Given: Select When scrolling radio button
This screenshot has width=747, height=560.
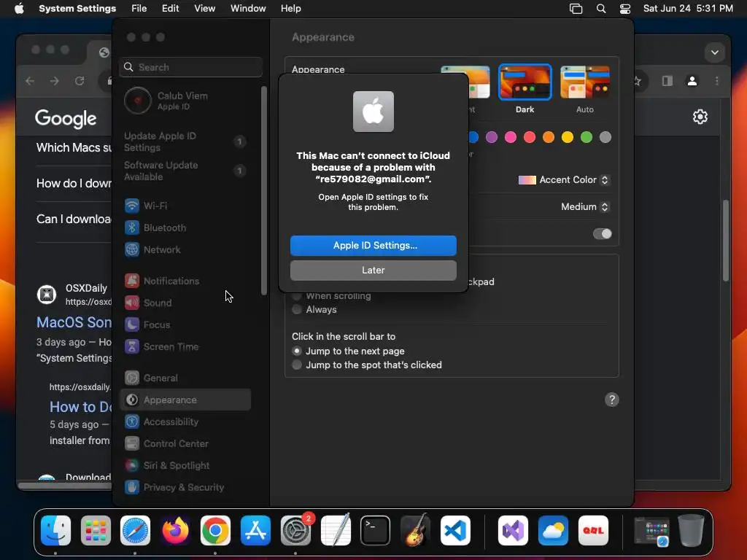Looking at the screenshot, I should click(x=297, y=296).
